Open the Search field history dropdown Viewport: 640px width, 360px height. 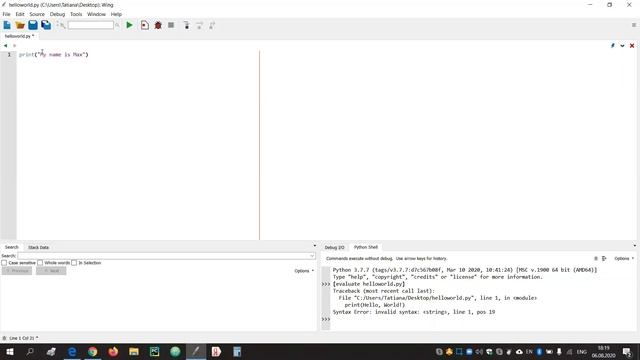pyautogui.click(x=312, y=256)
